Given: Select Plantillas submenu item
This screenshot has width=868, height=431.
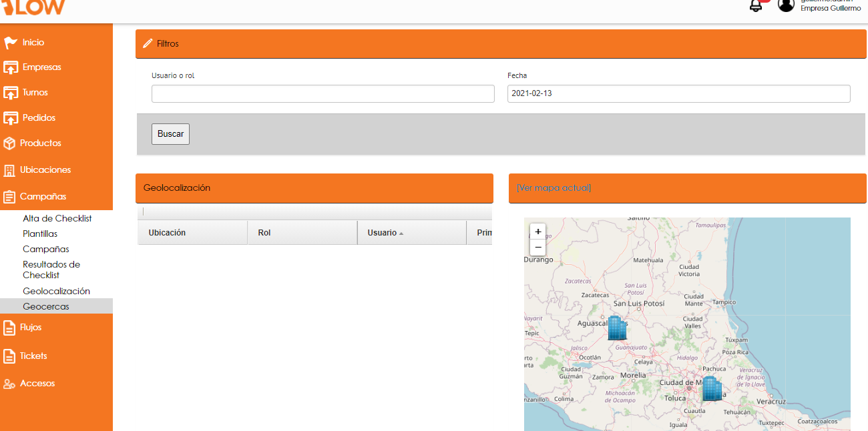Looking at the screenshot, I should point(40,234).
